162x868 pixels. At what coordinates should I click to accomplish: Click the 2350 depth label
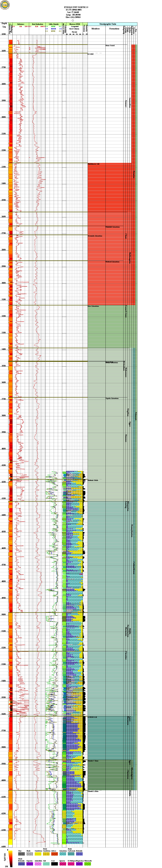(3, 167)
